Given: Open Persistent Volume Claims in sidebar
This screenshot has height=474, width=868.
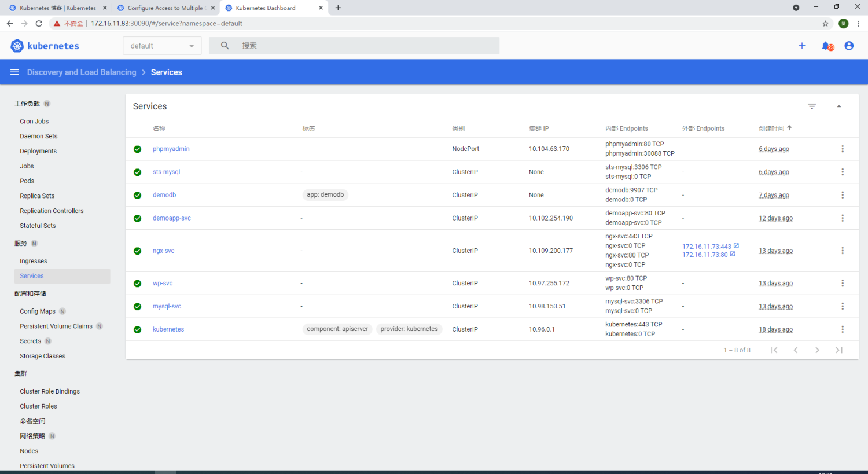Looking at the screenshot, I should click(56, 326).
